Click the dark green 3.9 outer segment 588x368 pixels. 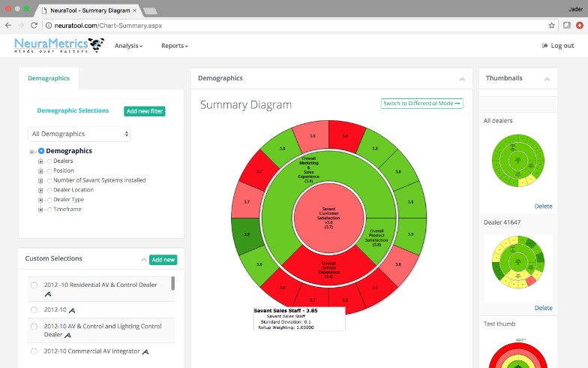coord(247,234)
